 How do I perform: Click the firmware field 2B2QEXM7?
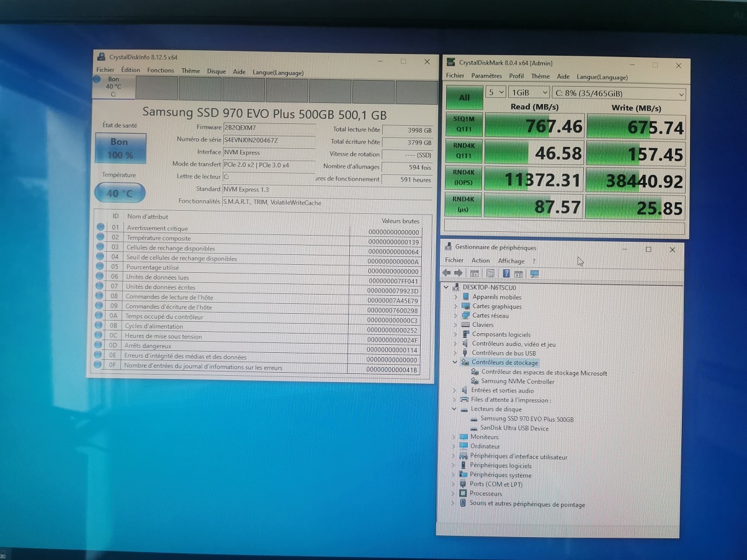(269, 128)
